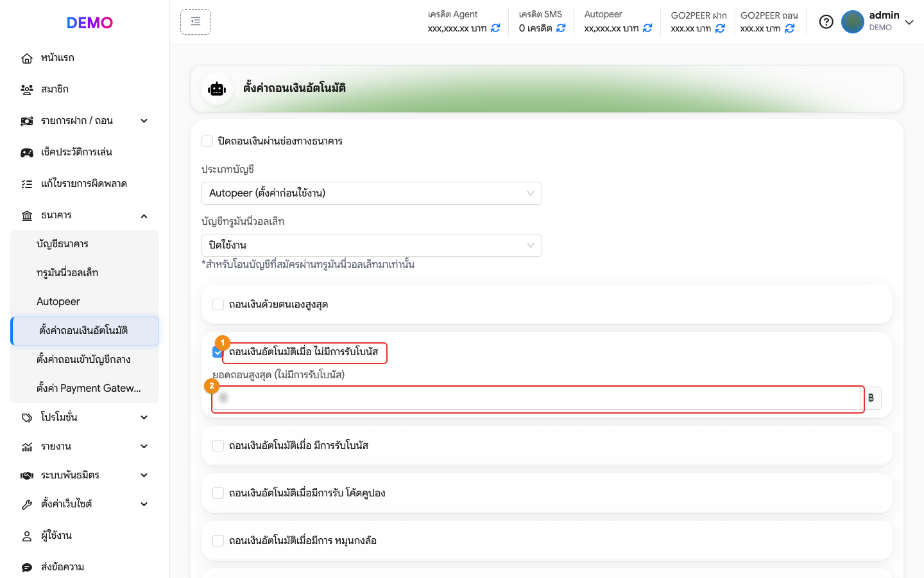Check ถอนเงินอัตโนมัติเมื่อ มีการรับโบนัส
Screen dimensions: 924x578
[x=218, y=446]
